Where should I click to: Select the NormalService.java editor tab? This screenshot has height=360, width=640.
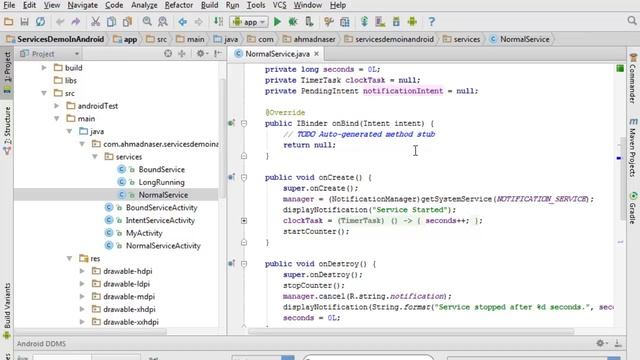[277, 53]
